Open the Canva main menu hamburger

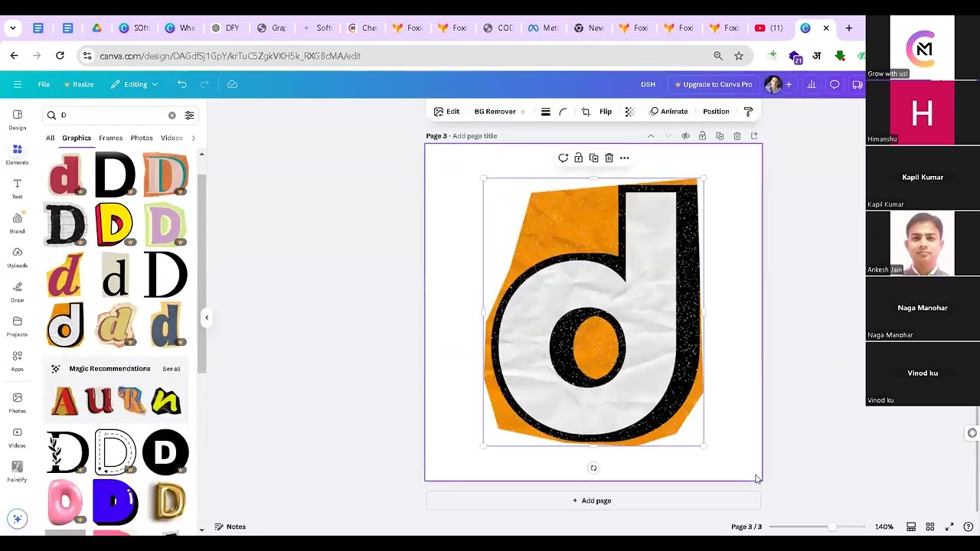point(18,84)
